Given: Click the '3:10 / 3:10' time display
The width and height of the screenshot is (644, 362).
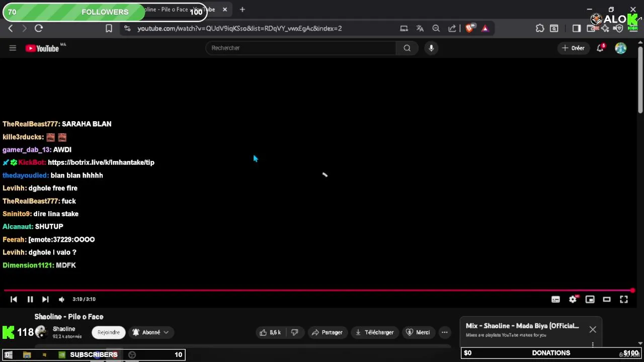Looking at the screenshot, I should tap(84, 299).
